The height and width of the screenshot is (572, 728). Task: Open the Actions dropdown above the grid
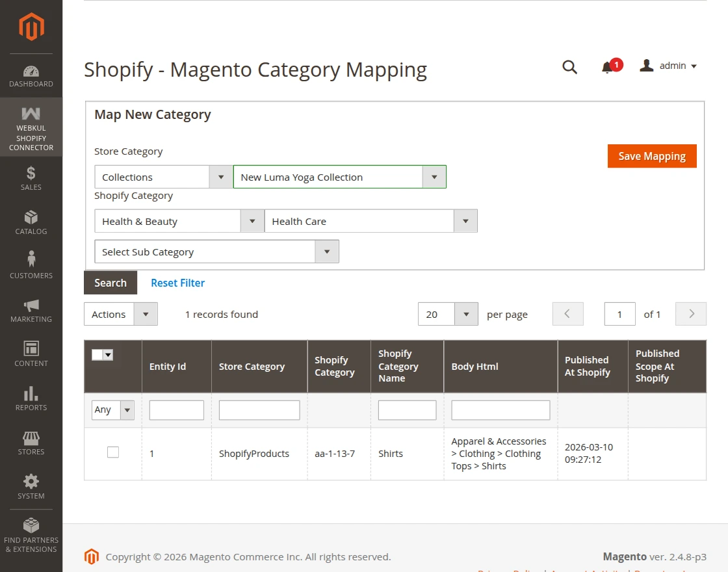120,314
